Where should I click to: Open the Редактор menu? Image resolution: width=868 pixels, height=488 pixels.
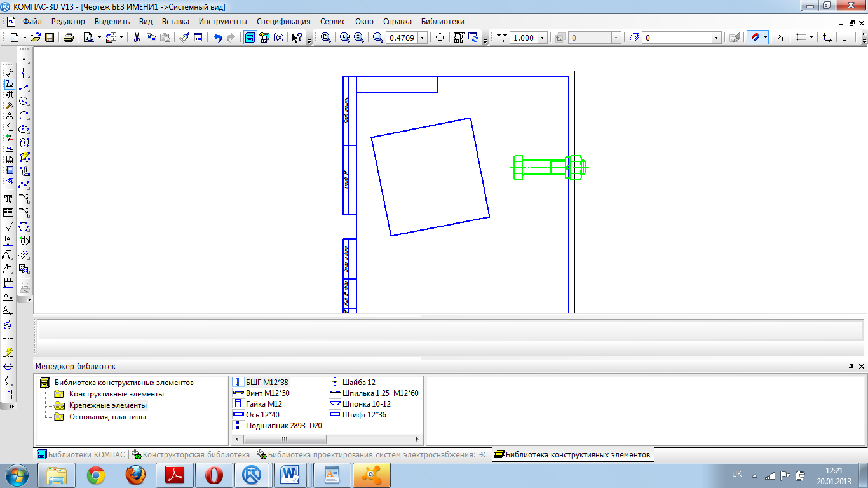pos(68,22)
